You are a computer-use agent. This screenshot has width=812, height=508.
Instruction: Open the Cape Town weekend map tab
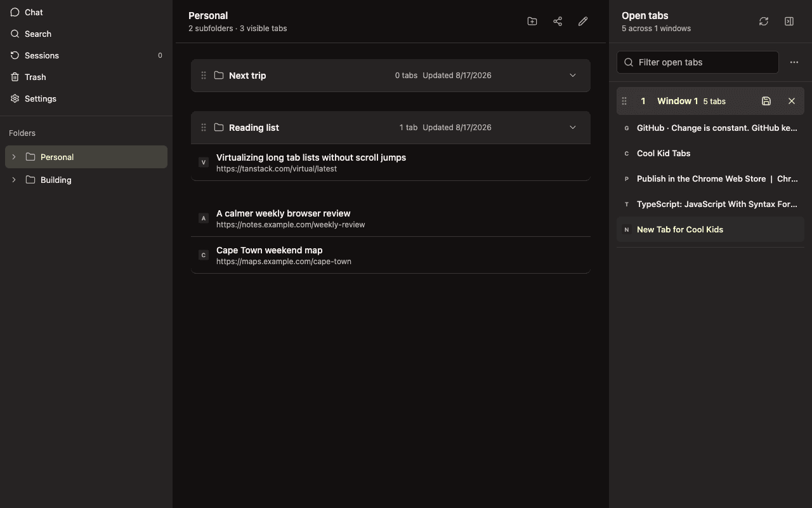[391, 255]
